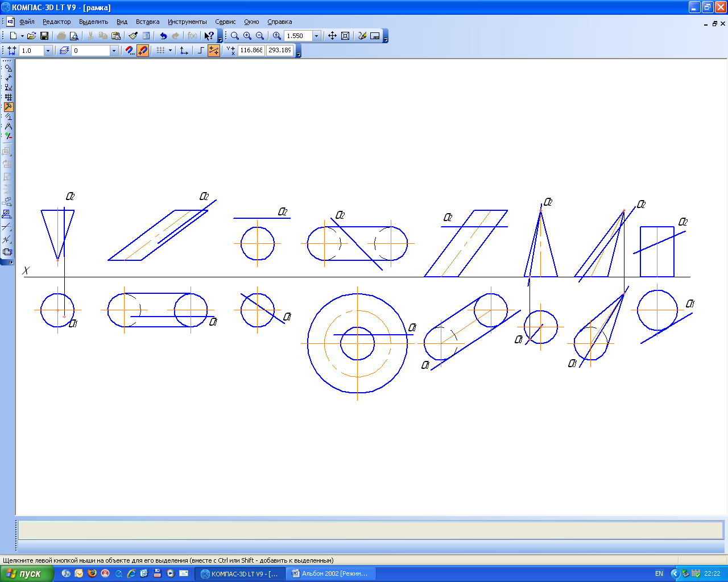Open the current step 1.0 dropdown
Image resolution: width=728 pixels, height=582 pixels.
tap(48, 51)
